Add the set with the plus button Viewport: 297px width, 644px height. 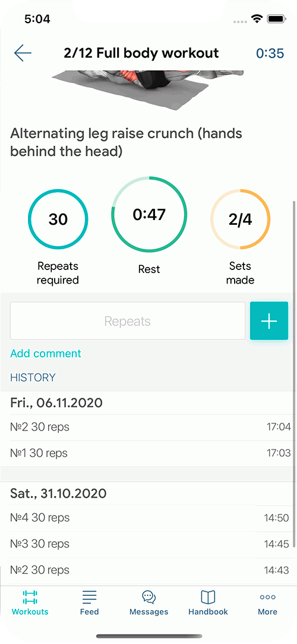coord(269,321)
